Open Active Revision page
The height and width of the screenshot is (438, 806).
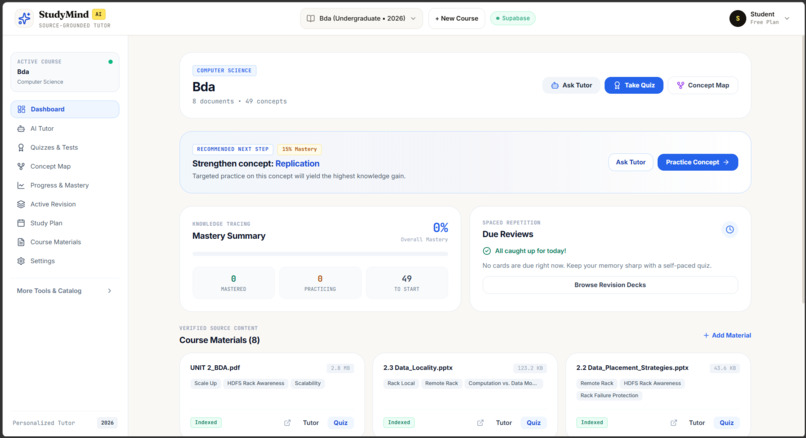pos(65,204)
